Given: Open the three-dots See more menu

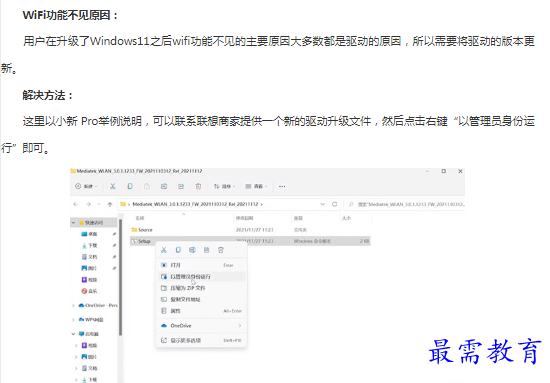Looking at the screenshot, I should click(282, 186).
